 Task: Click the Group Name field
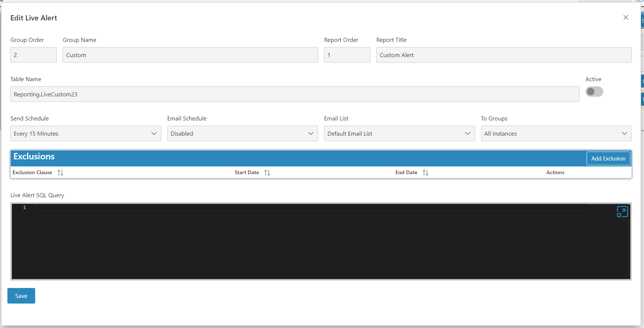[190, 55]
